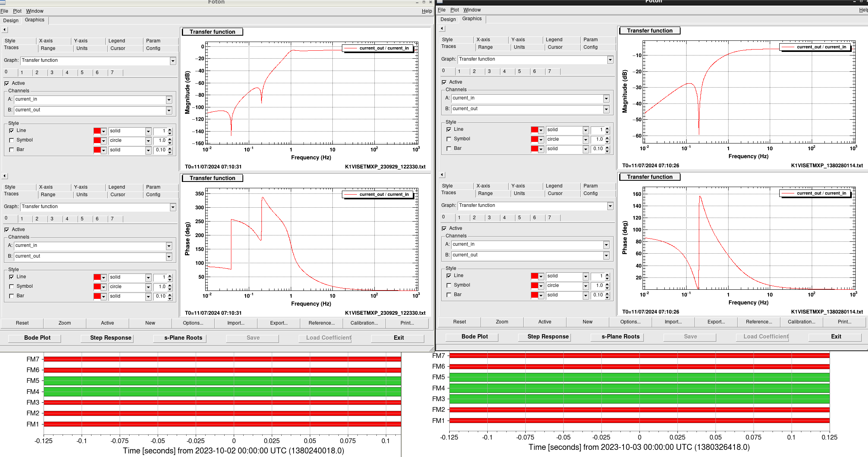This screenshot has height=457, width=868.
Task: Open Bar color dropdown arrow in right bottom panel
Action: 541,295
